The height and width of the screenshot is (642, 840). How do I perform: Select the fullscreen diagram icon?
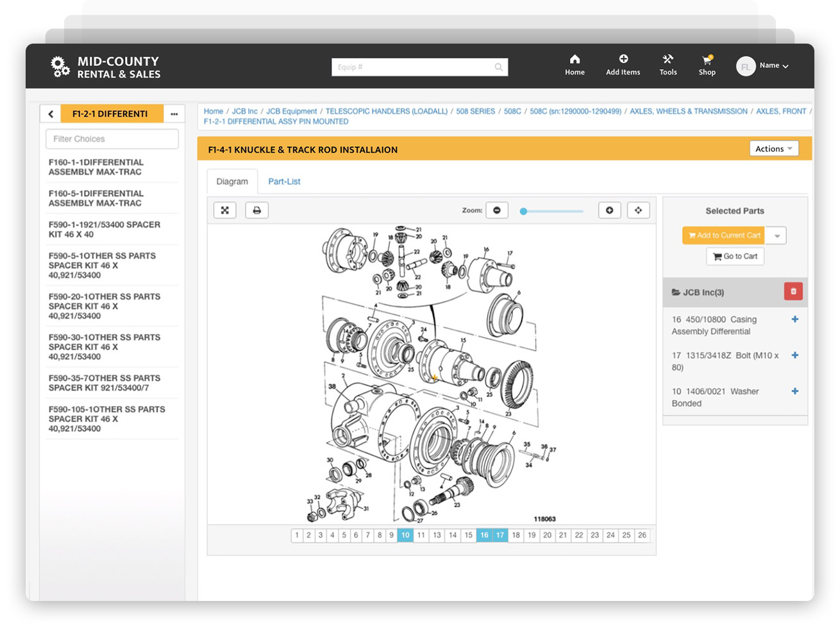[x=224, y=210]
